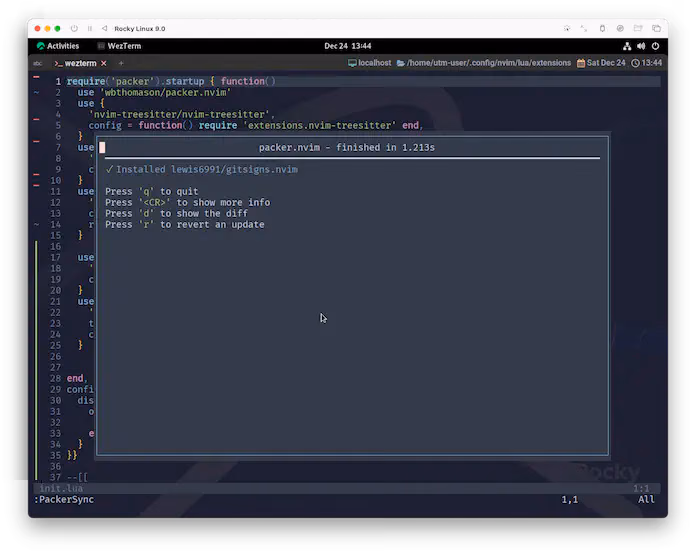This screenshot has height=555, width=696.
Task: Open the UTM drive image icon
Action: [x=620, y=28]
